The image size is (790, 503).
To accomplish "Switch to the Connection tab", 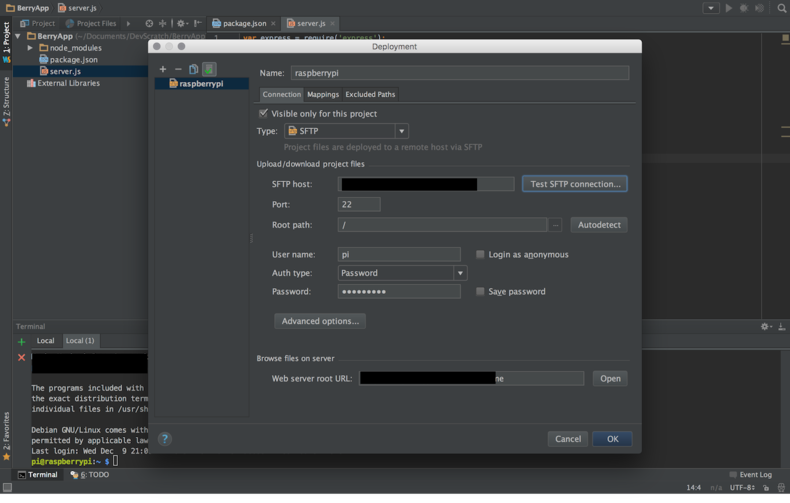I will point(281,94).
